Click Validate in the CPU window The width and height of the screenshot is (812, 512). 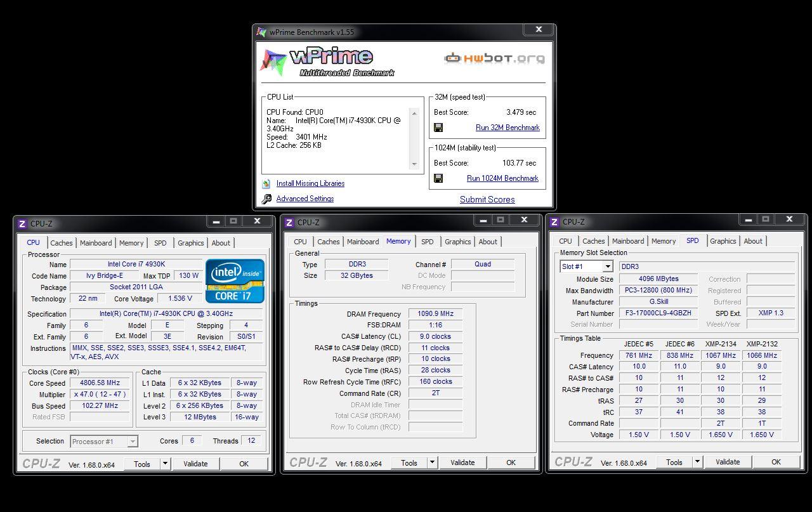tap(195, 464)
